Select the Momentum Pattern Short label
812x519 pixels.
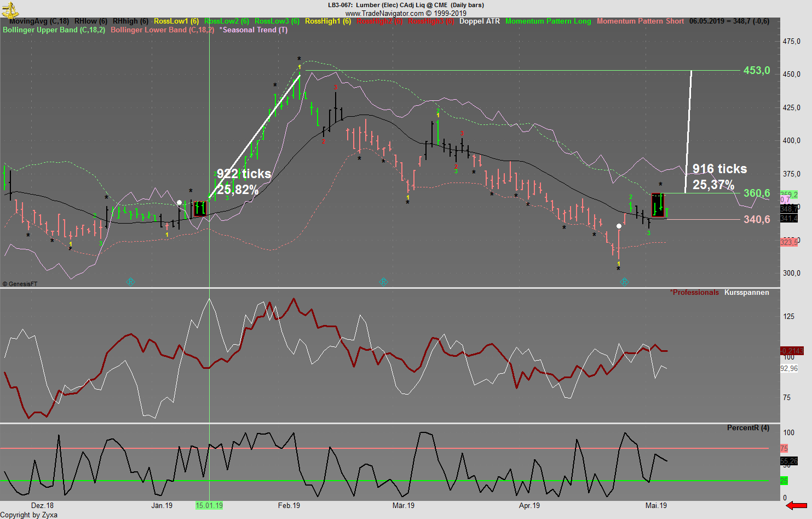click(x=641, y=21)
